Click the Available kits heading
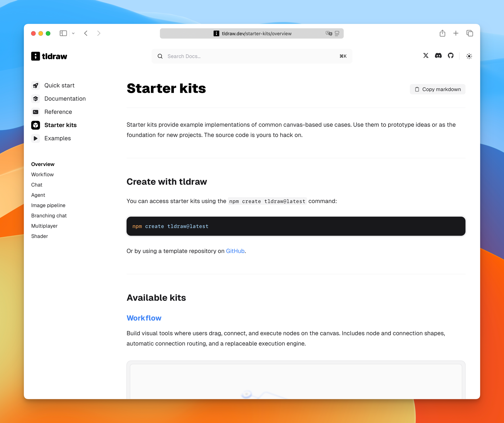Viewport: 504px width, 423px height. click(156, 298)
